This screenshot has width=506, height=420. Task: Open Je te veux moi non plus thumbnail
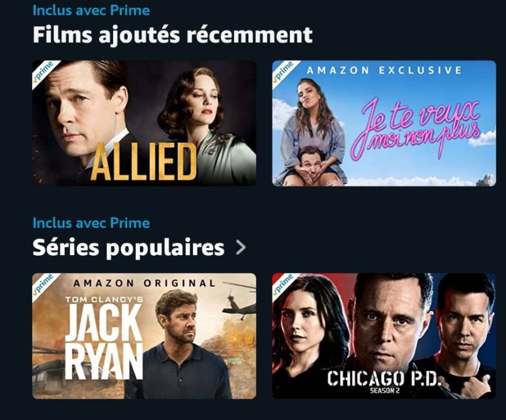[384, 123]
